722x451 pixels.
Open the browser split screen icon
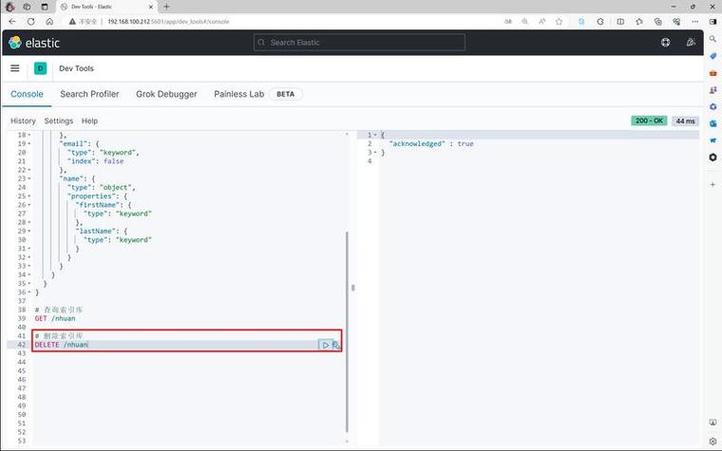(x=620, y=21)
